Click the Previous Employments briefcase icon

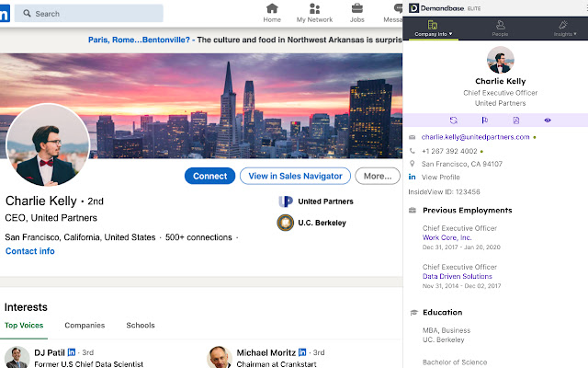coord(413,211)
